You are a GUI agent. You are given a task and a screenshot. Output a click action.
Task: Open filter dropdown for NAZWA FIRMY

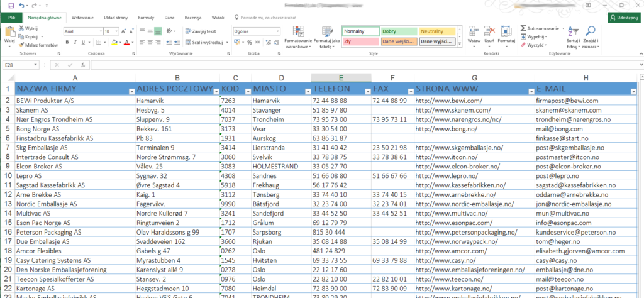point(131,92)
